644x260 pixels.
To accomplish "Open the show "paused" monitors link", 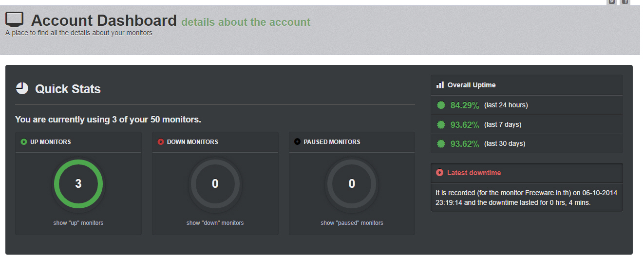I will coord(352,223).
